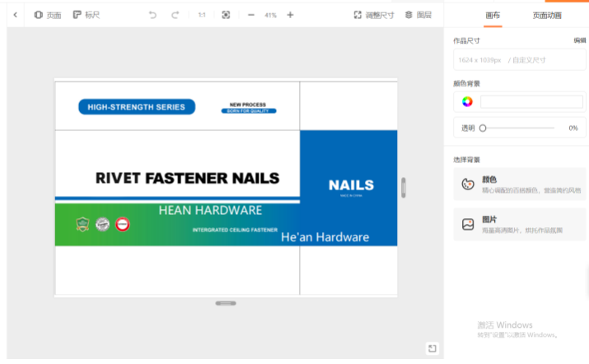
Task: Open the 41% zoom level dropdown
Action: click(270, 15)
